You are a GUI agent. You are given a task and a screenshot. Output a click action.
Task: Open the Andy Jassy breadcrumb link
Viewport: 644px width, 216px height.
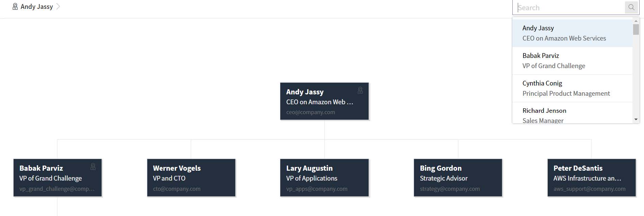(37, 6)
